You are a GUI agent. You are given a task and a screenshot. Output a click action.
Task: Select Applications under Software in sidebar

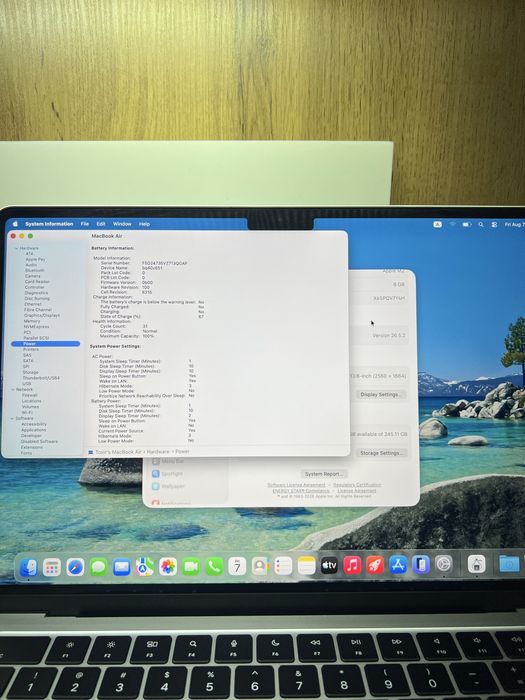click(x=33, y=430)
